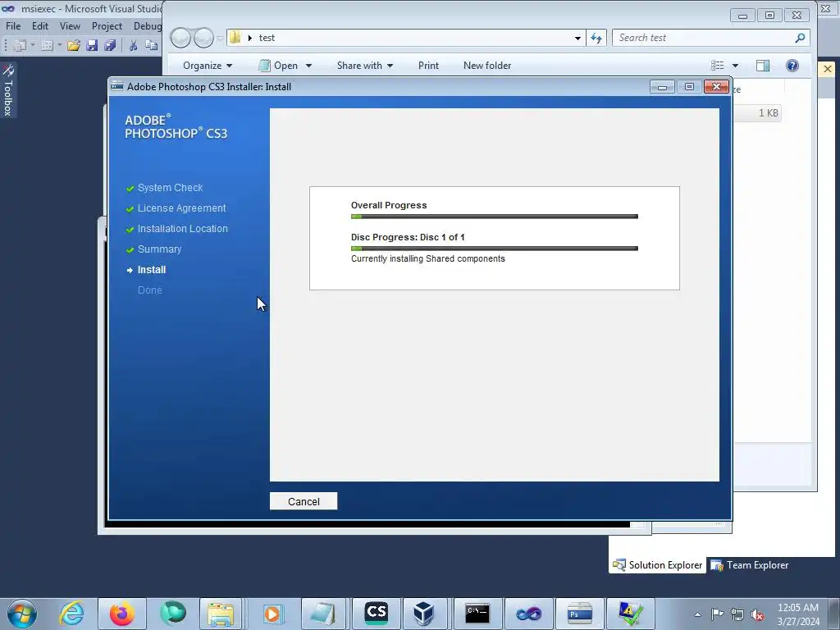840x630 pixels.
Task: Expand New Project dropdown arrow in Visual Studio
Action: tap(33, 46)
